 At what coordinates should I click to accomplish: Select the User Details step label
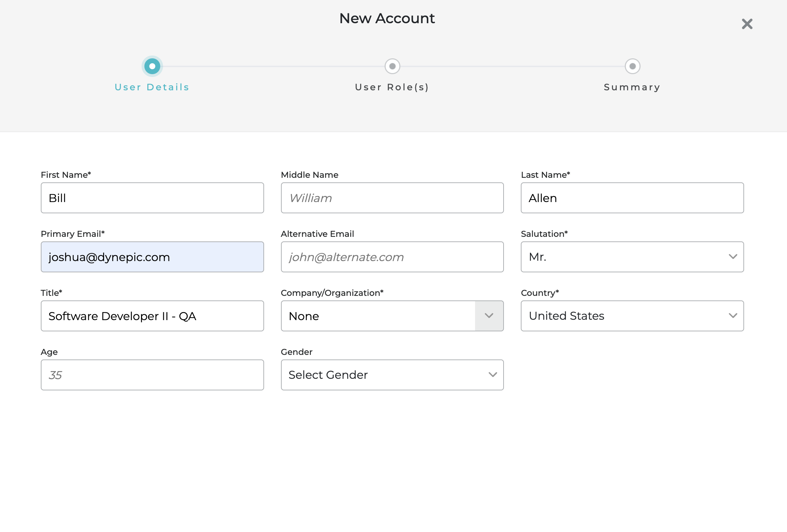(152, 87)
